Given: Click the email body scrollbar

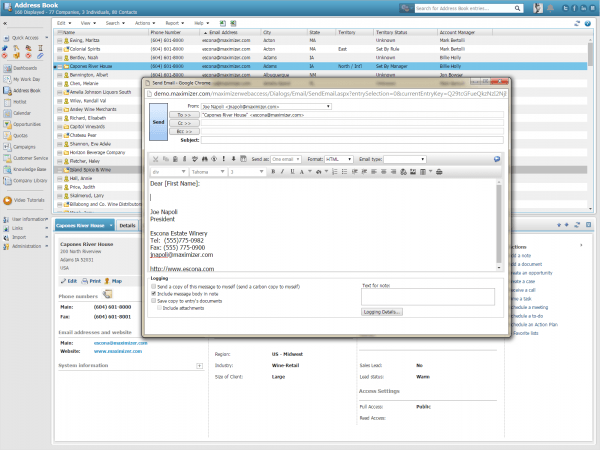Looking at the screenshot, I should (499, 225).
